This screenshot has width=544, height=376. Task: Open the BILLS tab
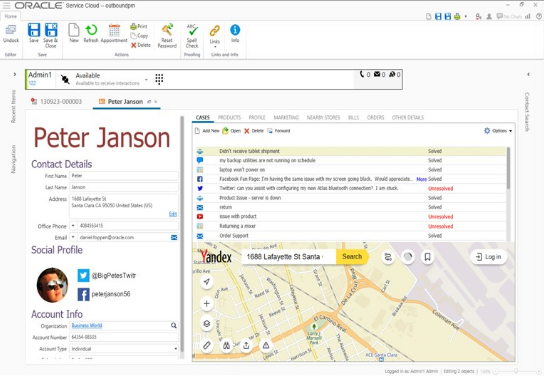click(x=354, y=118)
